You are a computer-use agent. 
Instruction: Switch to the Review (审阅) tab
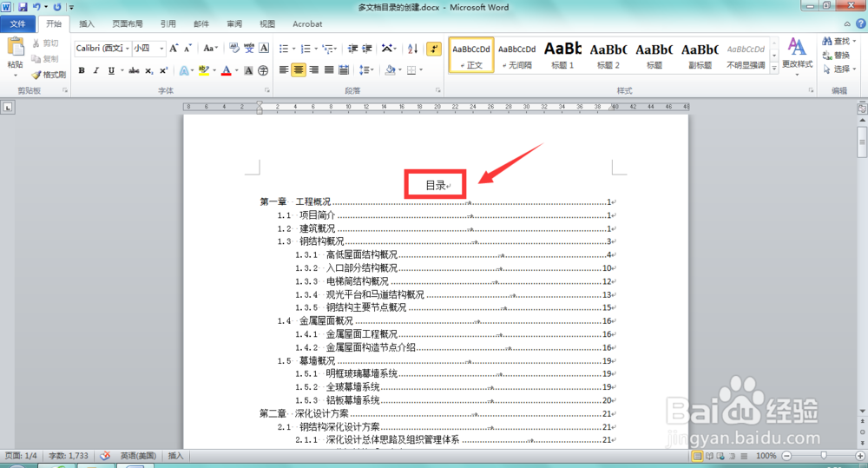pos(234,23)
